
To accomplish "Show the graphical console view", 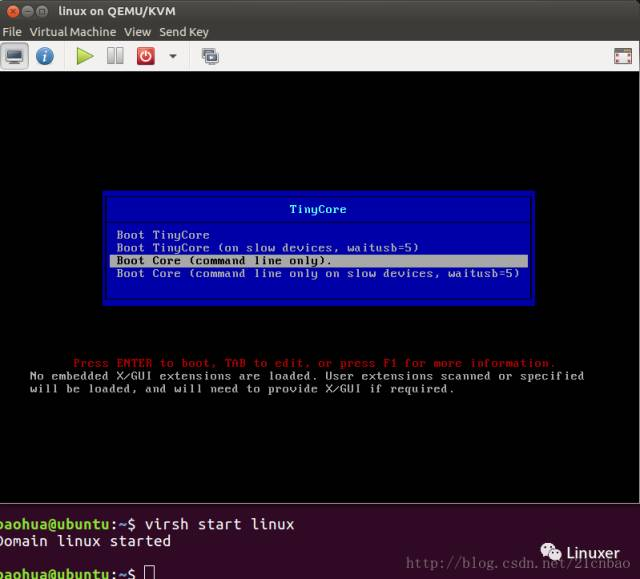I will pyautogui.click(x=14, y=56).
